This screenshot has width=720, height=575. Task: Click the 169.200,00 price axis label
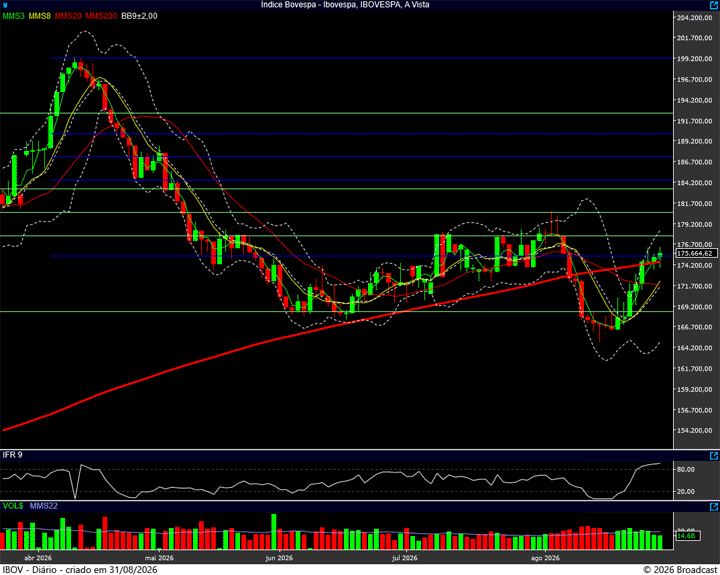click(694, 307)
